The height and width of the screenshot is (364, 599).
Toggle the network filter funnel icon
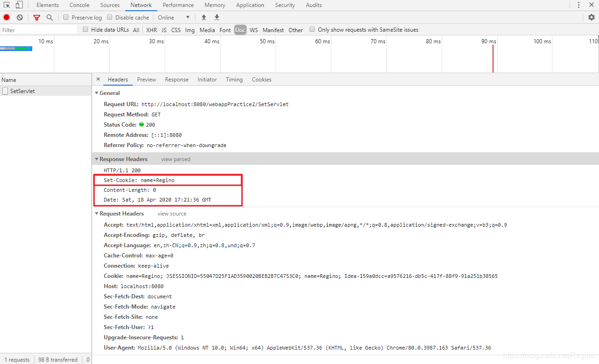coord(37,17)
